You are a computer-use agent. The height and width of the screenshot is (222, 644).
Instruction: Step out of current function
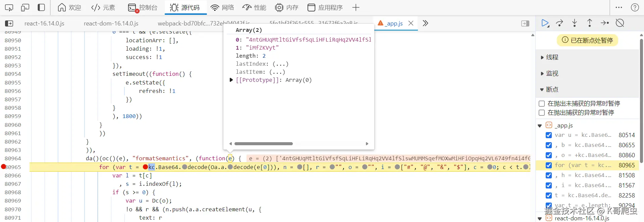coord(590,23)
